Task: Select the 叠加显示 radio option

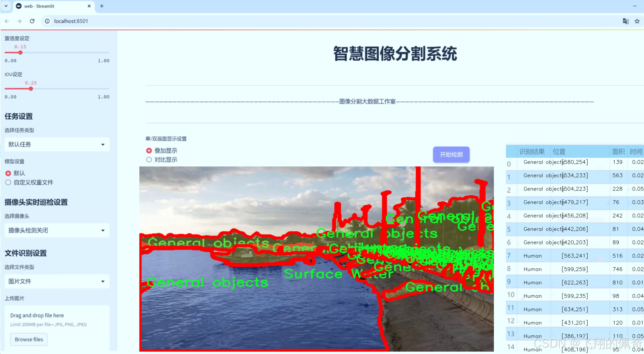Action: [149, 151]
